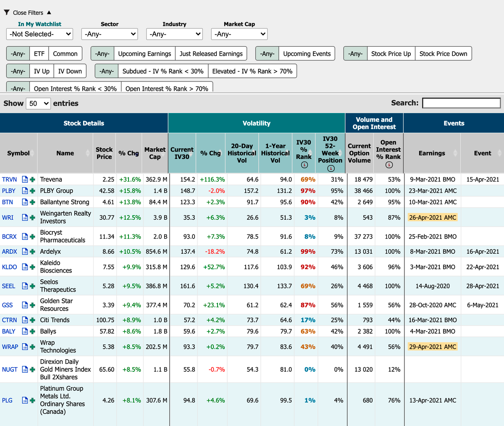Open the document icon for TRVN
The width and height of the screenshot is (504, 426).
pyautogui.click(x=25, y=179)
